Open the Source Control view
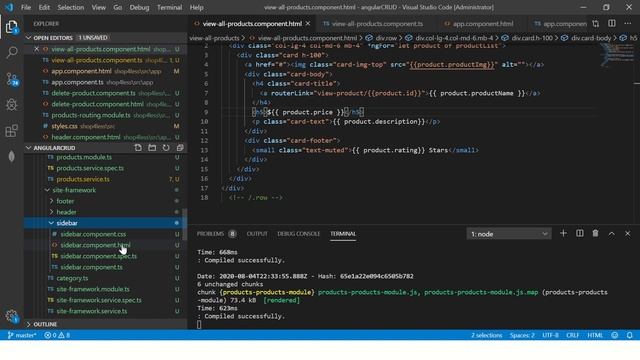Viewport: 640px width, 360px height. (12, 79)
